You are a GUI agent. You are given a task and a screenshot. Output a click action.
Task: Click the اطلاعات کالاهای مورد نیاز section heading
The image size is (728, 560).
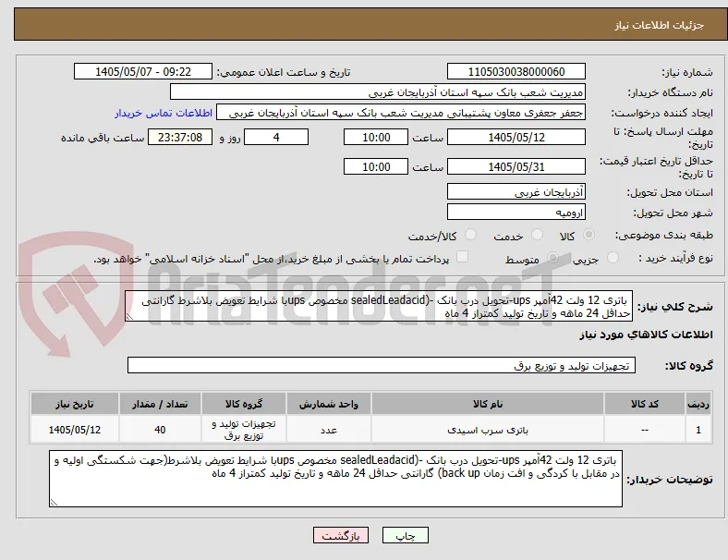pyautogui.click(x=646, y=335)
